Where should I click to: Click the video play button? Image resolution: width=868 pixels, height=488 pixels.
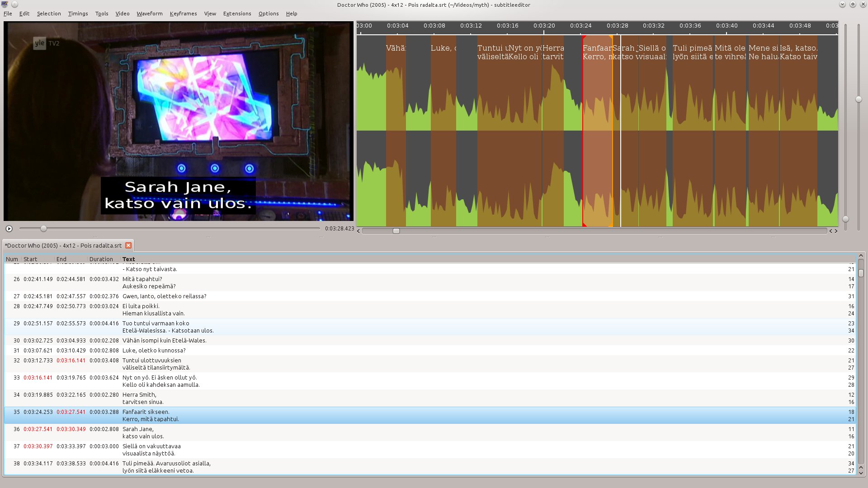(x=9, y=229)
